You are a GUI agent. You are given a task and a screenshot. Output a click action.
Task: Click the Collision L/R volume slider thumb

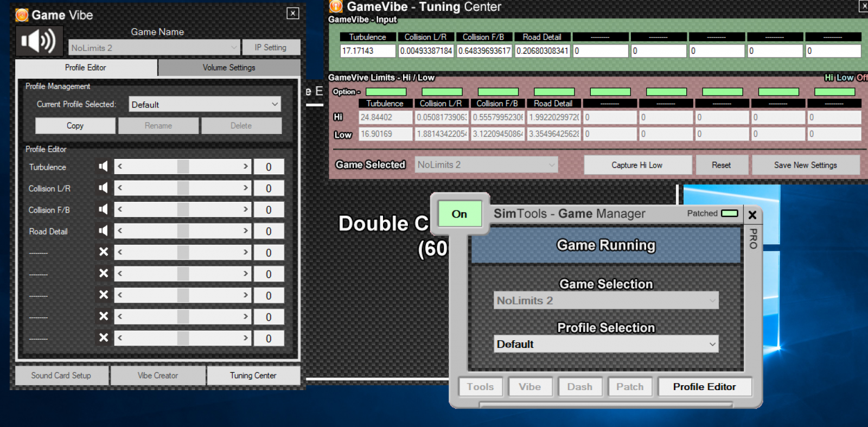point(183,188)
